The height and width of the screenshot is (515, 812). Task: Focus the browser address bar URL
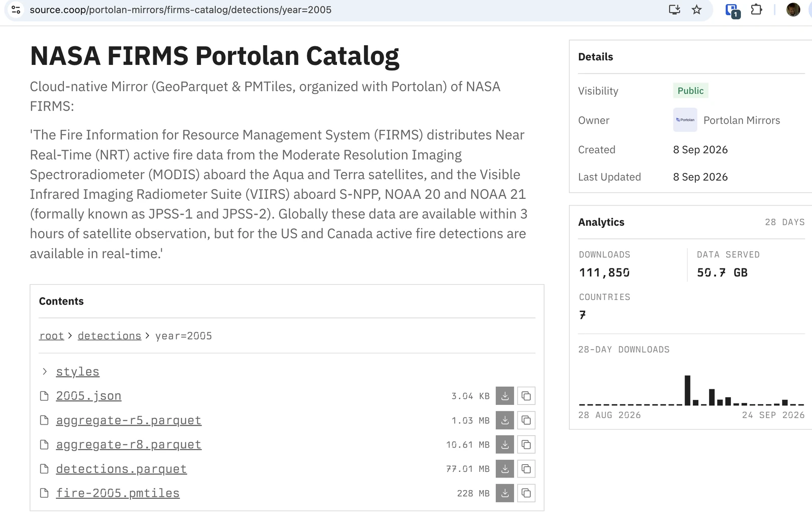pos(180,10)
